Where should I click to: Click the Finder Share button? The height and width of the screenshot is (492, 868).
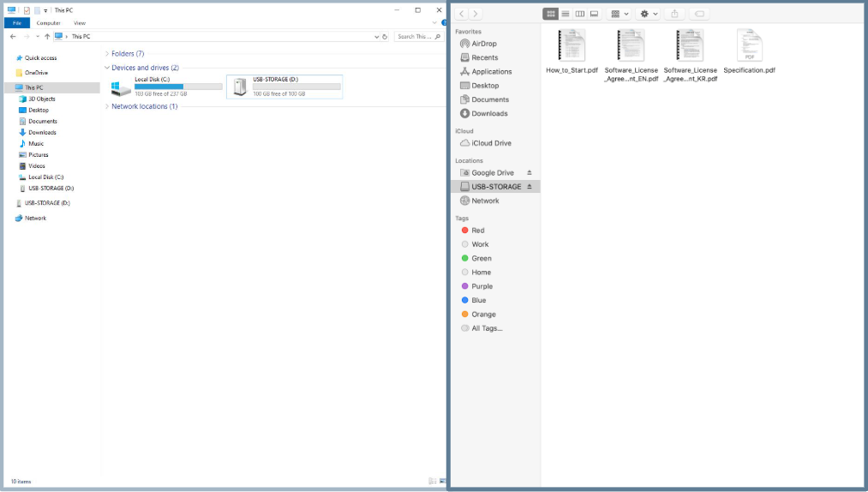pyautogui.click(x=674, y=14)
